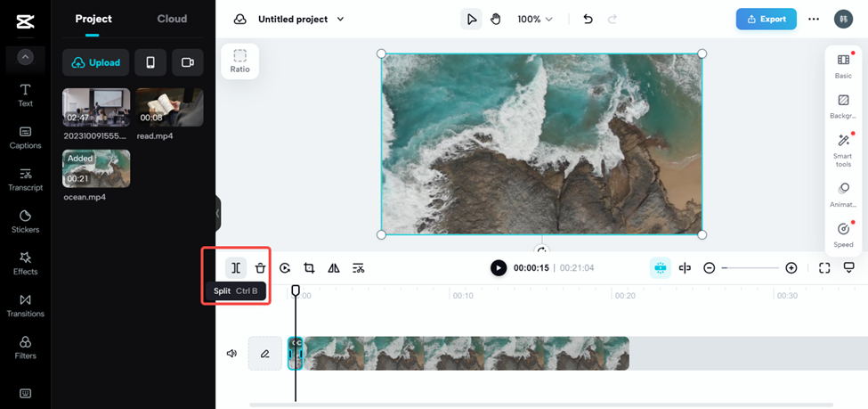The image size is (868, 409).
Task: Mute the timeline track audio
Action: pos(231,354)
